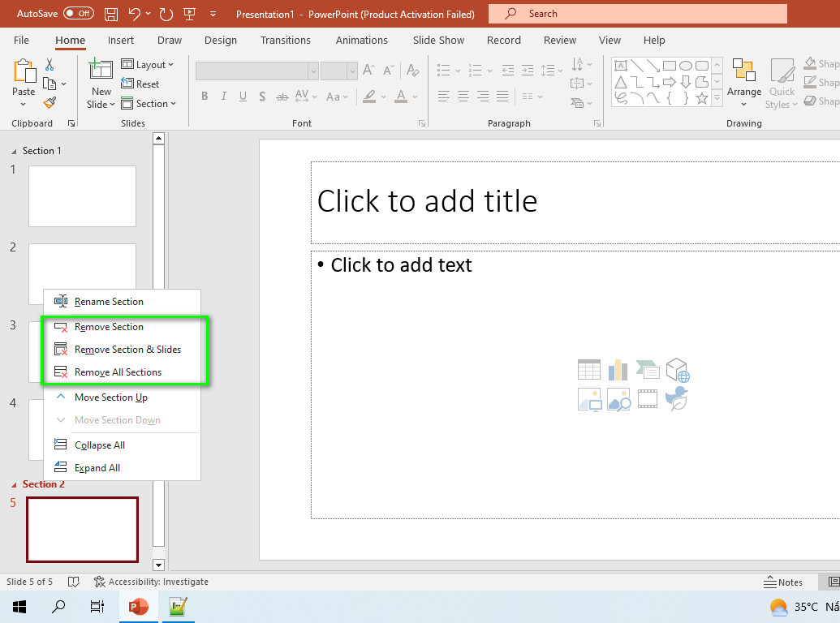The width and height of the screenshot is (840, 623).
Task: Insert a chart via placeholder icon
Action: coord(618,370)
